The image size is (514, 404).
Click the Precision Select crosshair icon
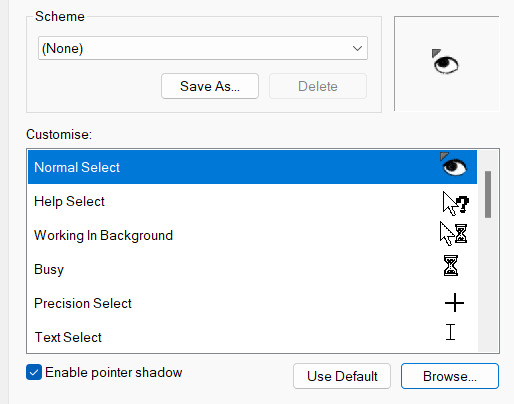coord(454,303)
